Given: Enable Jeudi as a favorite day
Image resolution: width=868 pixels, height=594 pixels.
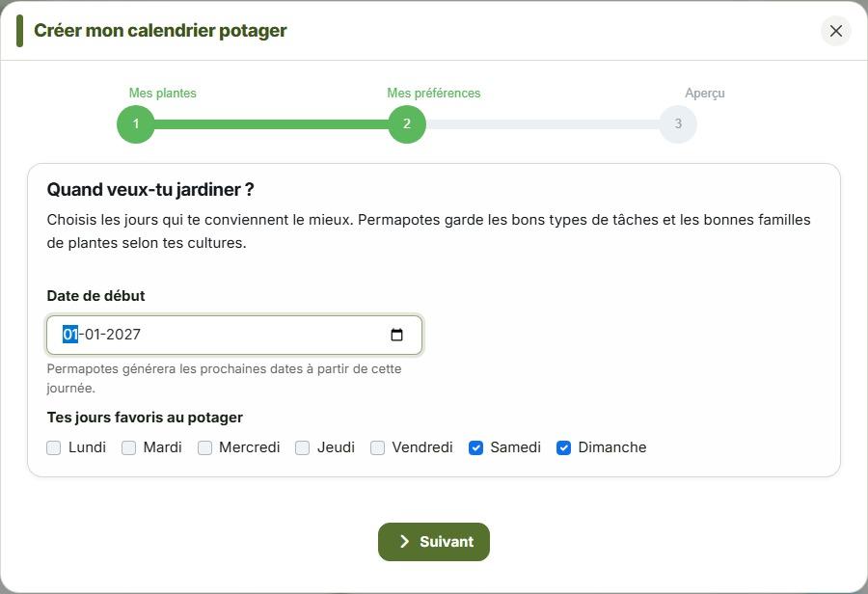Looking at the screenshot, I should tap(302, 447).
